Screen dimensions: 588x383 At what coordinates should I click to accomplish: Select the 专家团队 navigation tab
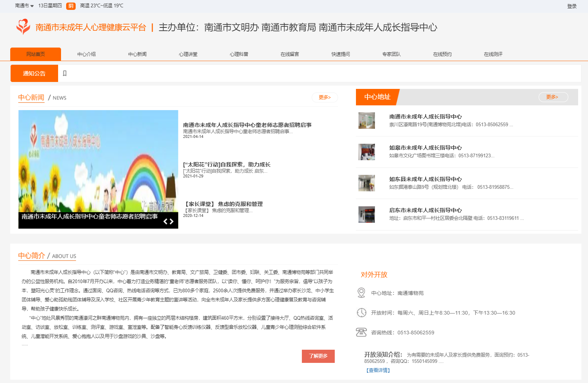[x=391, y=54]
